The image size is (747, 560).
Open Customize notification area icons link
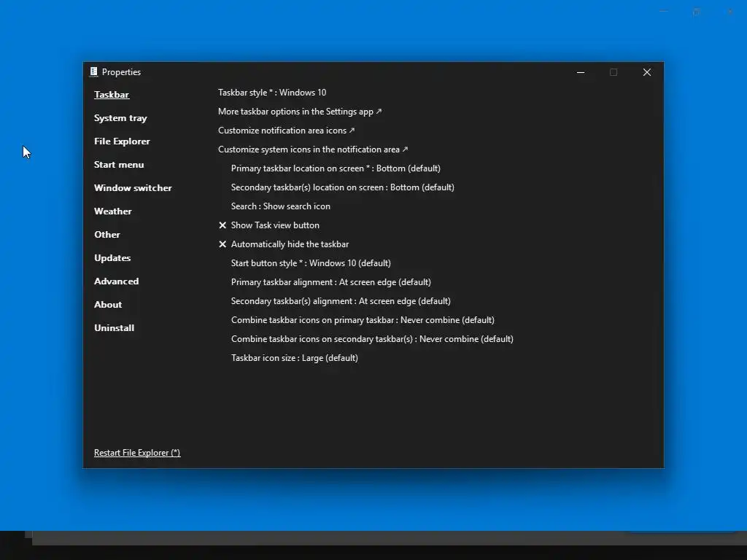(286, 131)
